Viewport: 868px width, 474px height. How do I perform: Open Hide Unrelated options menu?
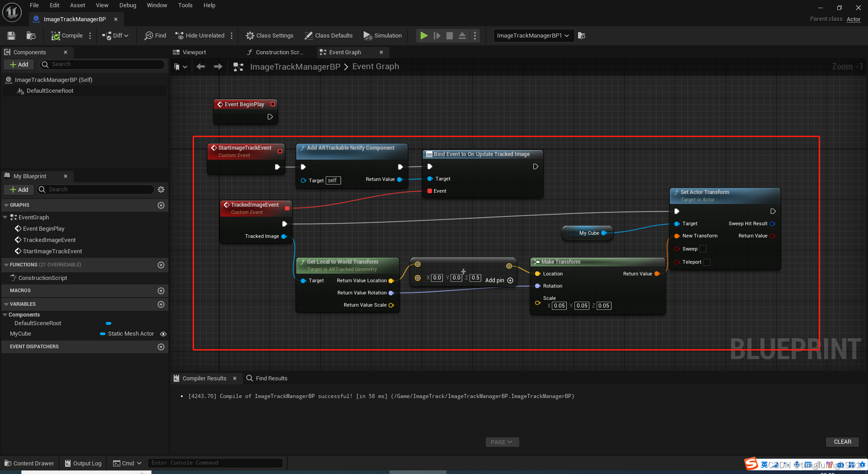click(x=232, y=36)
